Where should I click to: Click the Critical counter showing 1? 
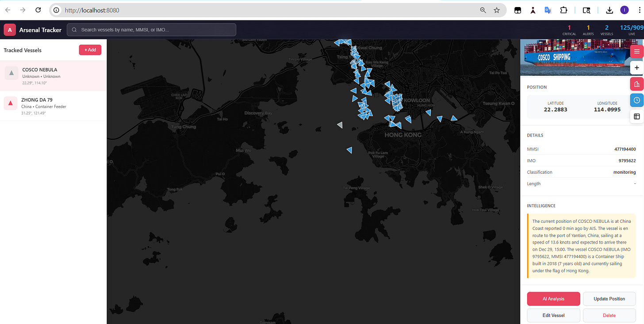click(569, 30)
